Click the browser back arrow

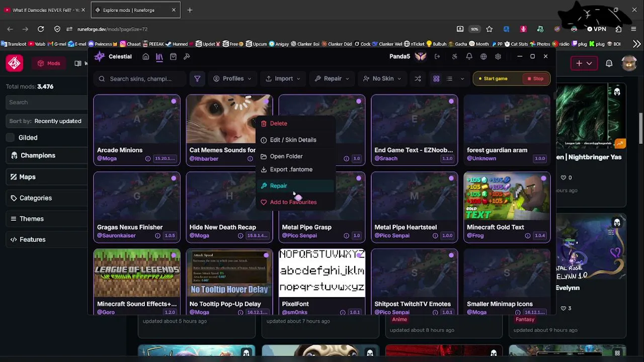click(10, 29)
